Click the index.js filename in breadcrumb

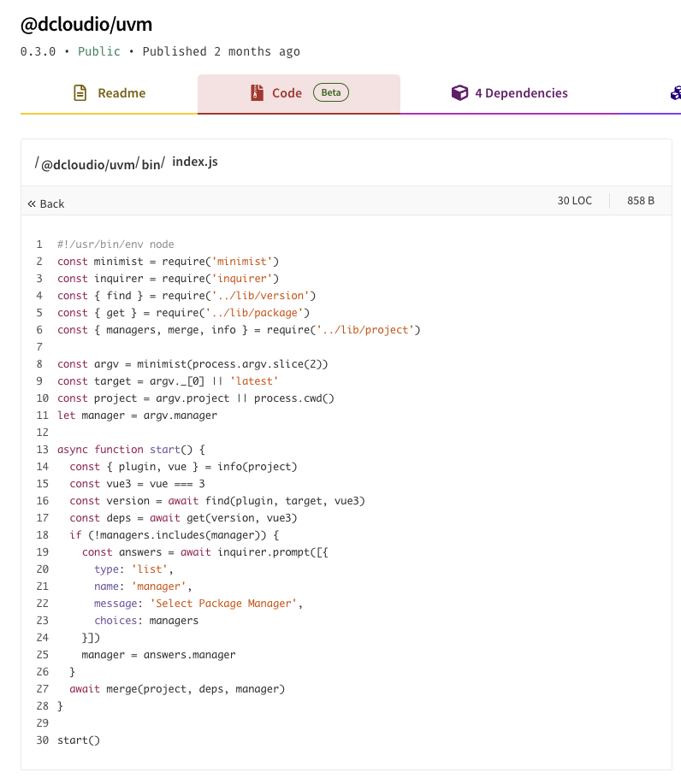195,162
